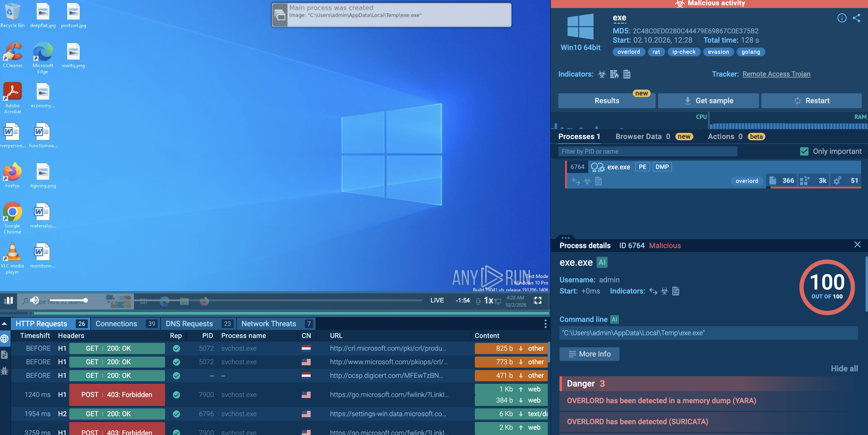
Task: Select the Browser Data tab
Action: [x=654, y=136]
